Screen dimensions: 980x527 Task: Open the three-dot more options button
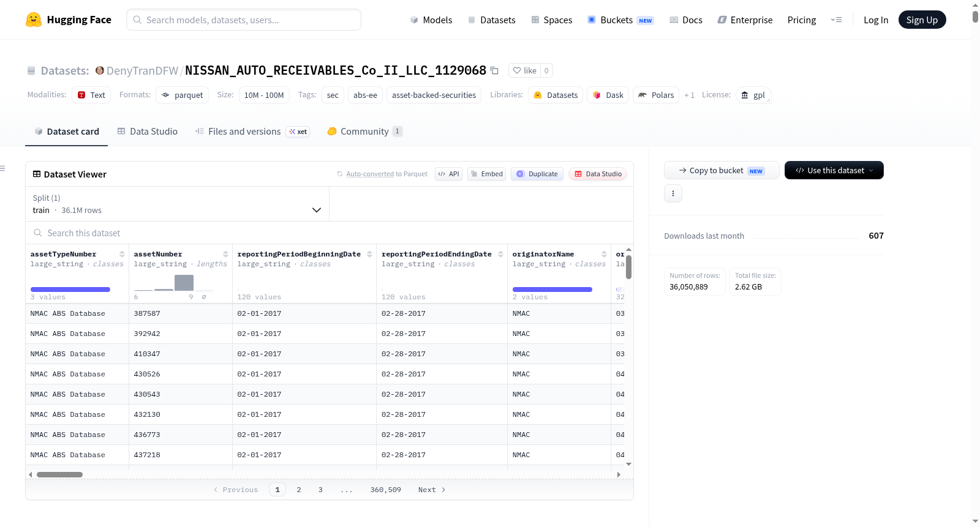[673, 193]
